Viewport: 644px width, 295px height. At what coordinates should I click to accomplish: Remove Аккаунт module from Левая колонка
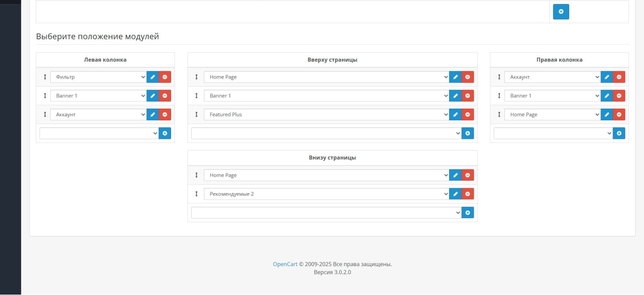tap(165, 115)
